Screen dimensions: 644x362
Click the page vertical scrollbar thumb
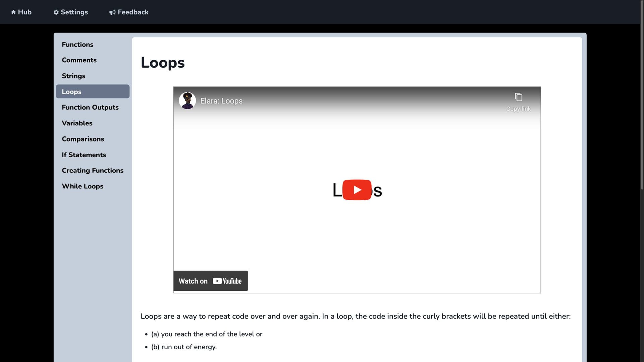pos(642,96)
